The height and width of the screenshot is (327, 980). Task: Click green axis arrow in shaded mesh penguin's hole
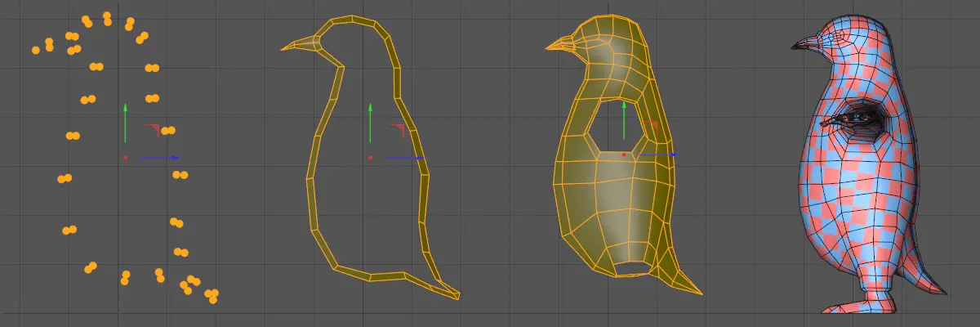[624, 120]
